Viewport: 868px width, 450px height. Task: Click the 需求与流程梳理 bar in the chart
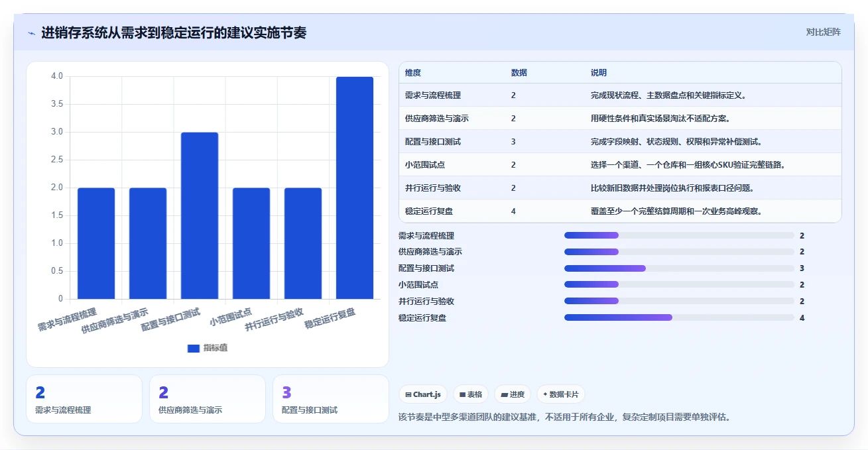(x=96, y=243)
